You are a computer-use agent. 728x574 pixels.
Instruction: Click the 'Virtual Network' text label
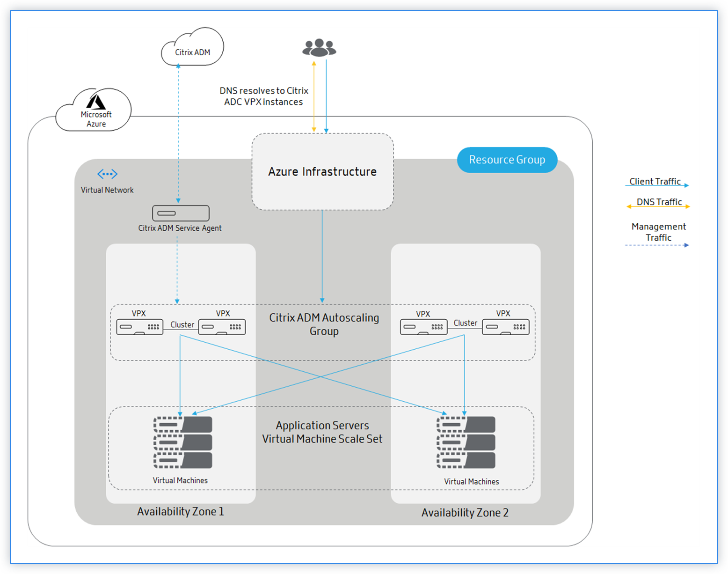(107, 190)
